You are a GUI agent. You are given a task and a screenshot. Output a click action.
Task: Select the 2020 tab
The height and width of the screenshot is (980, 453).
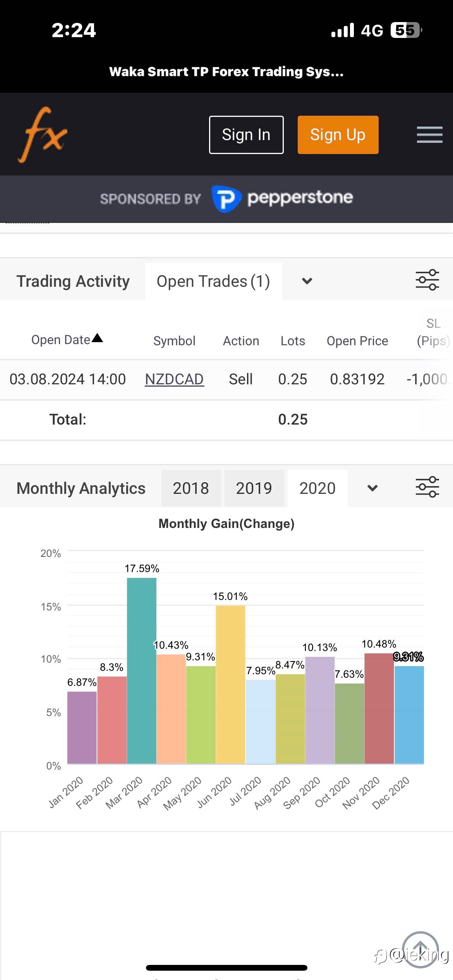(x=317, y=488)
